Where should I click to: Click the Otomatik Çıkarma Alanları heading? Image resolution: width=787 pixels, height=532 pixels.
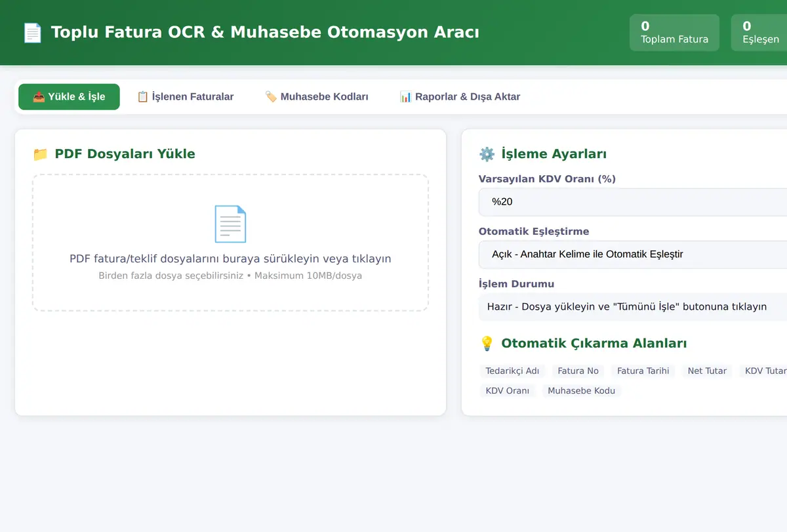pyautogui.click(x=594, y=343)
